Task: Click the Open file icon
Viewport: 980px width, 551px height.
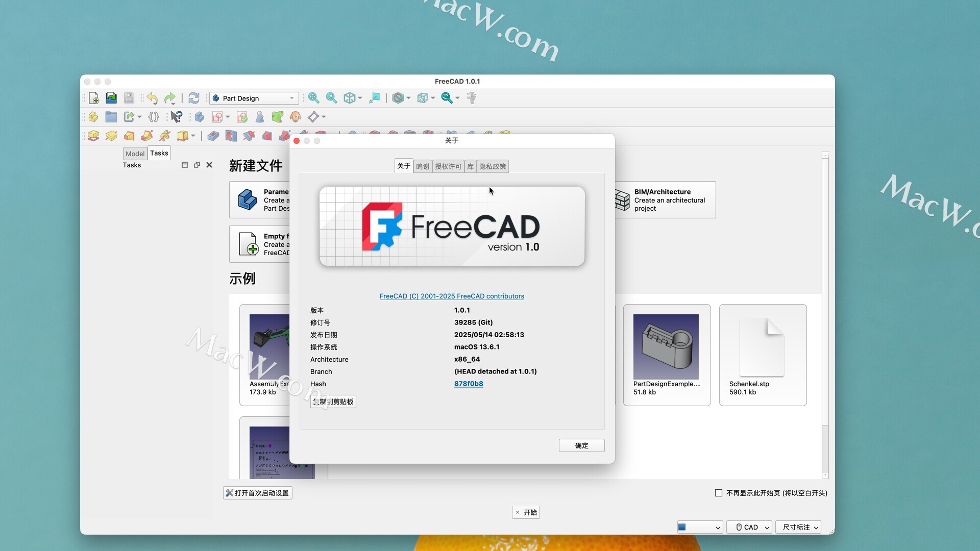Action: tap(111, 98)
